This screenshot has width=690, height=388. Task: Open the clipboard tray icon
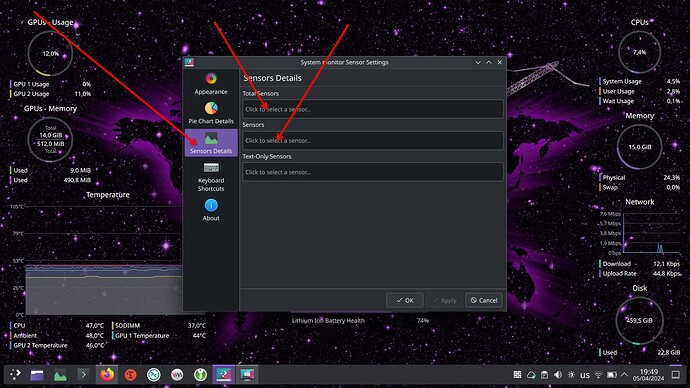[544, 375]
